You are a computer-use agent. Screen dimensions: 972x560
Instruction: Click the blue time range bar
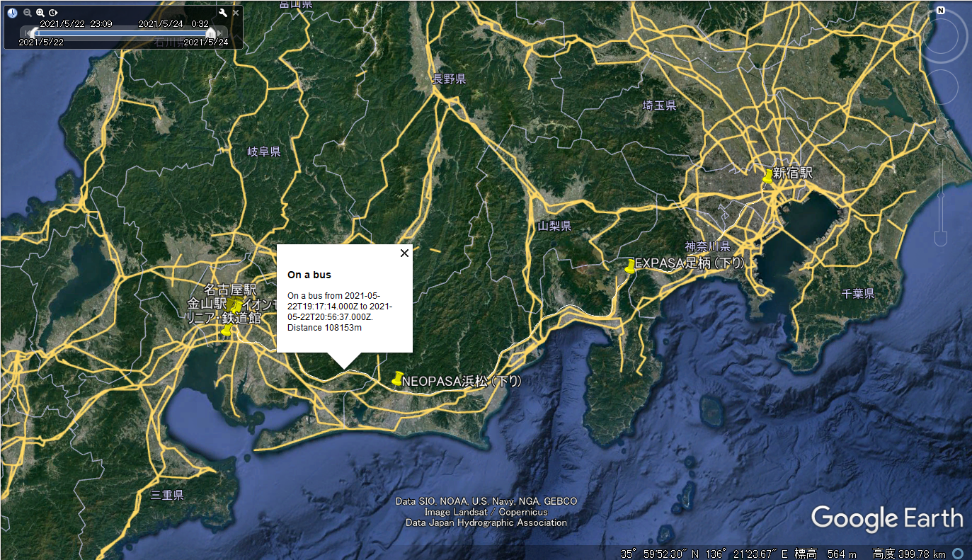tap(121, 33)
